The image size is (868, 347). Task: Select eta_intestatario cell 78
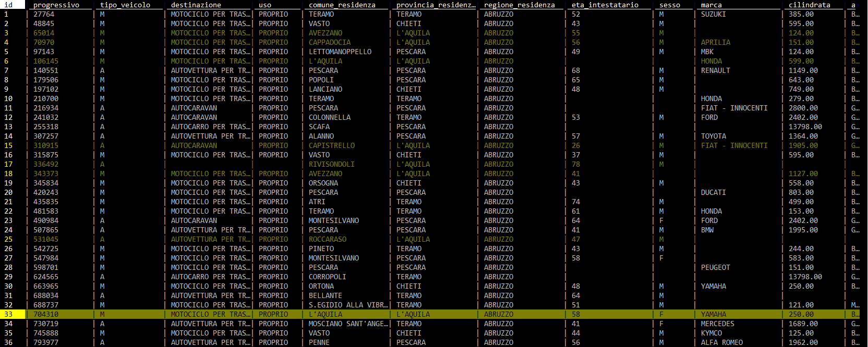pyautogui.click(x=576, y=164)
